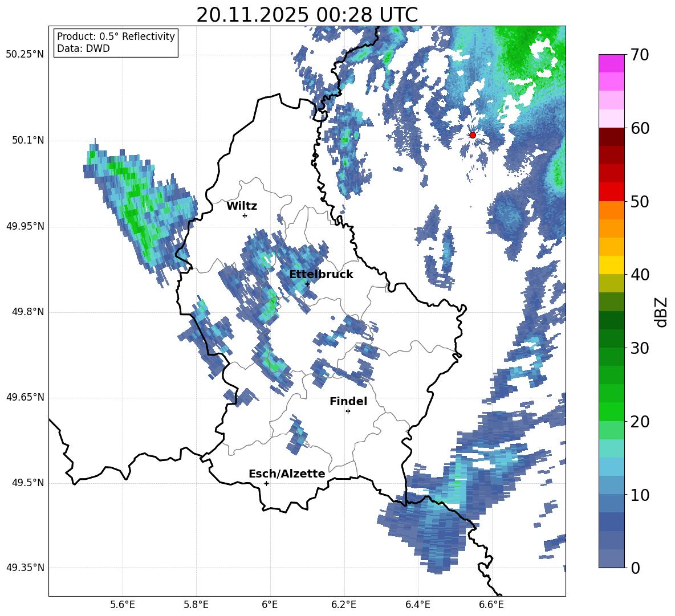Click the 20 colorbar tick label
The width and height of the screenshot is (675, 616).
[x=640, y=422]
